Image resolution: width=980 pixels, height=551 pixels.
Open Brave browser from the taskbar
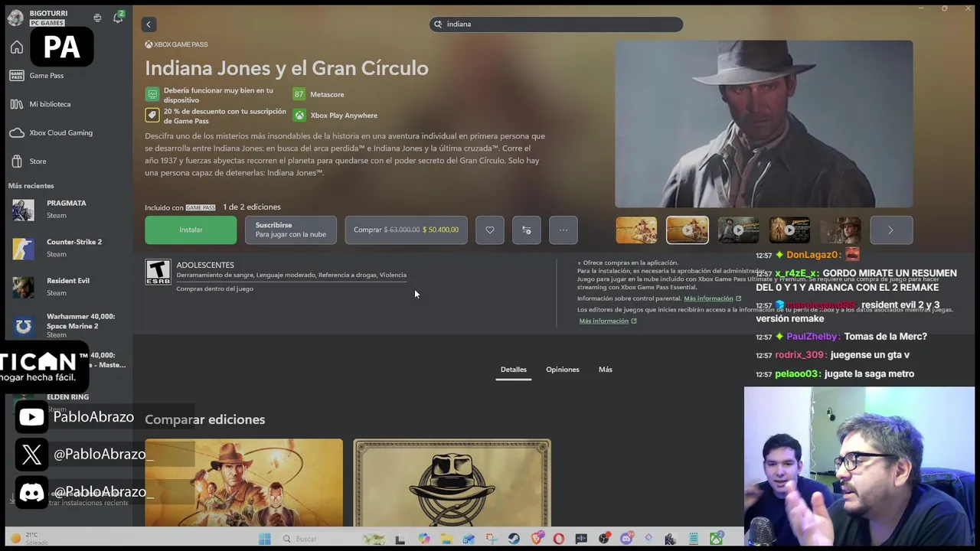pyautogui.click(x=537, y=539)
